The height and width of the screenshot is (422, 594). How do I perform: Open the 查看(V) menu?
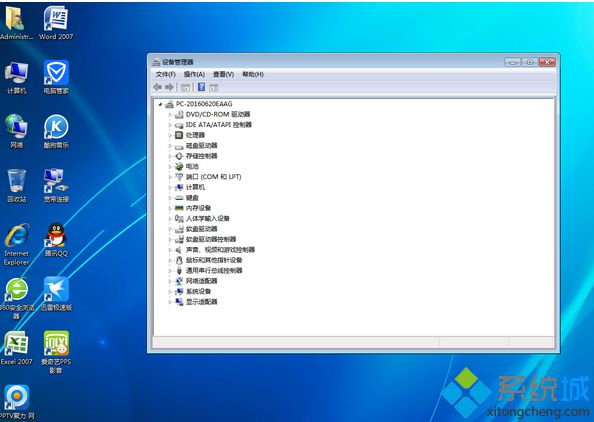coord(224,74)
